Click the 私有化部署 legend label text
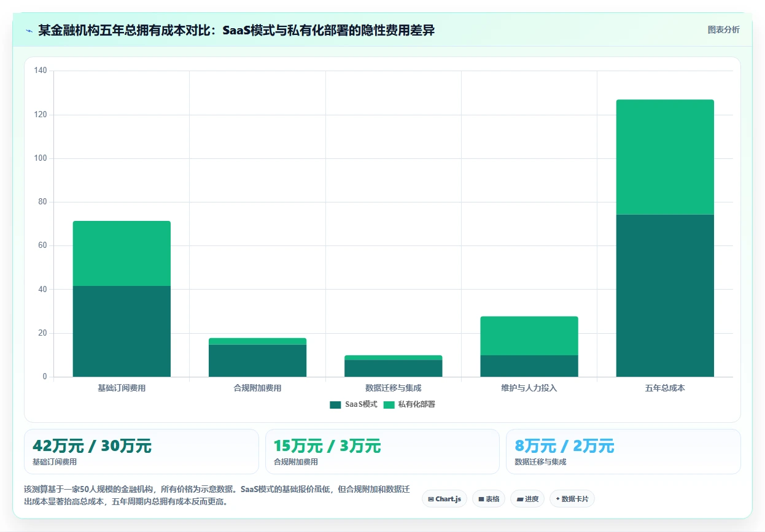Screen dimensions: 765x532 pos(417,404)
